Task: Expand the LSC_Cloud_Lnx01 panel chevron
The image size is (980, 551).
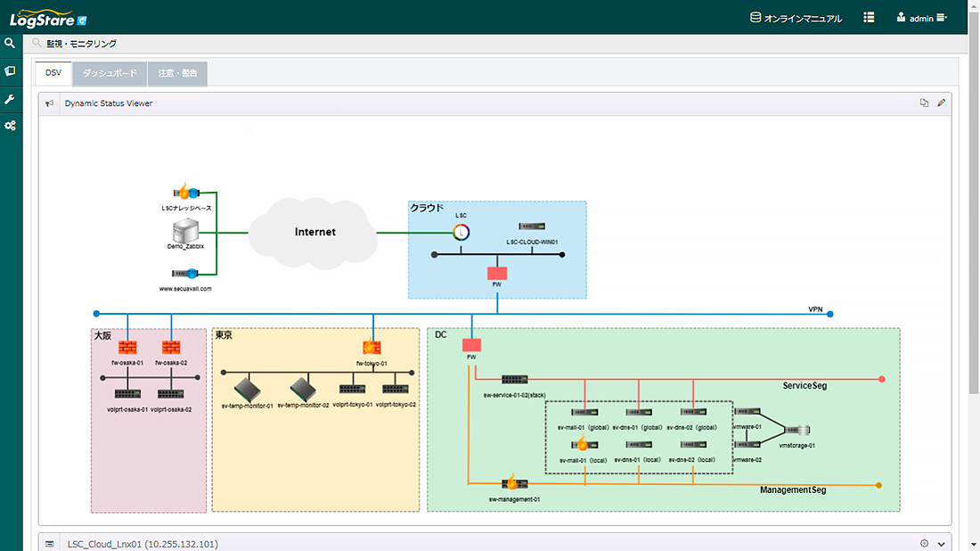Action: coord(942,544)
